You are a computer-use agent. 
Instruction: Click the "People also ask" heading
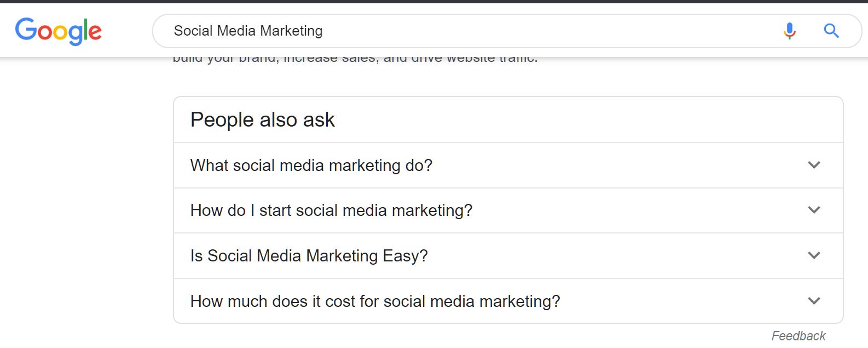262,119
